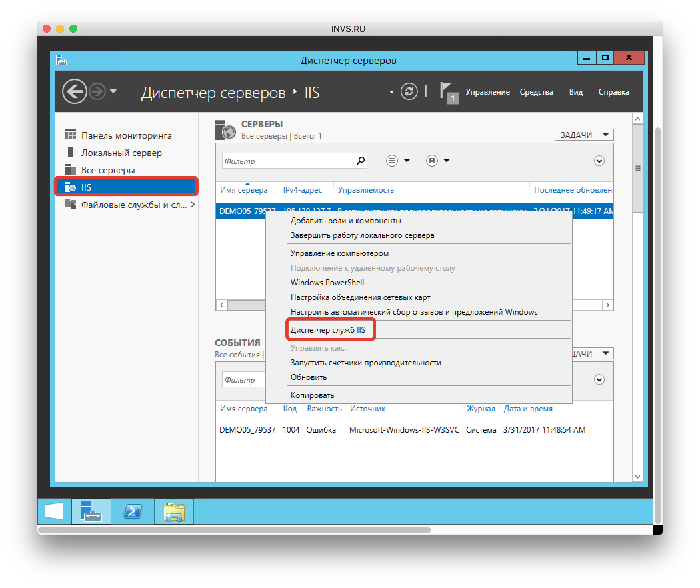Screen dimensions: 700x588
Task: Open dropdown arrow beside save query icon
Action: pyautogui.click(x=447, y=161)
